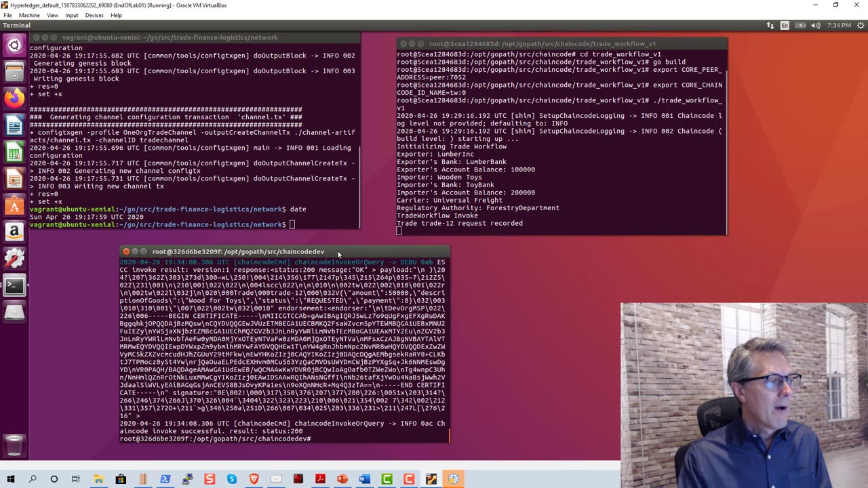The width and height of the screenshot is (868, 488).
Task: Open VirtualBox File menu
Action: 7,15
